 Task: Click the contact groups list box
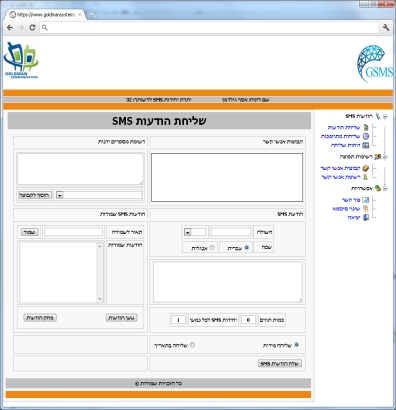(227, 177)
